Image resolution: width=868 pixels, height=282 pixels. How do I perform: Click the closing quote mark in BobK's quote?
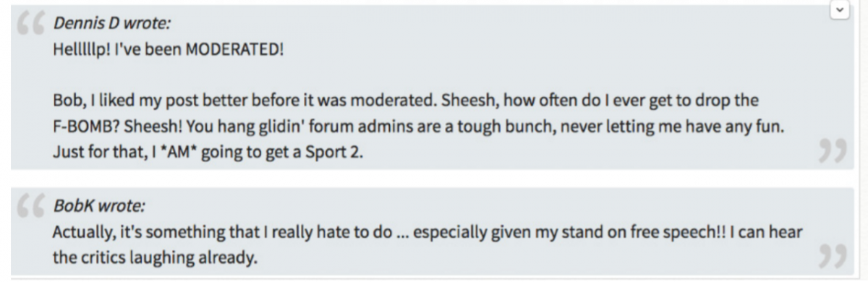click(831, 255)
